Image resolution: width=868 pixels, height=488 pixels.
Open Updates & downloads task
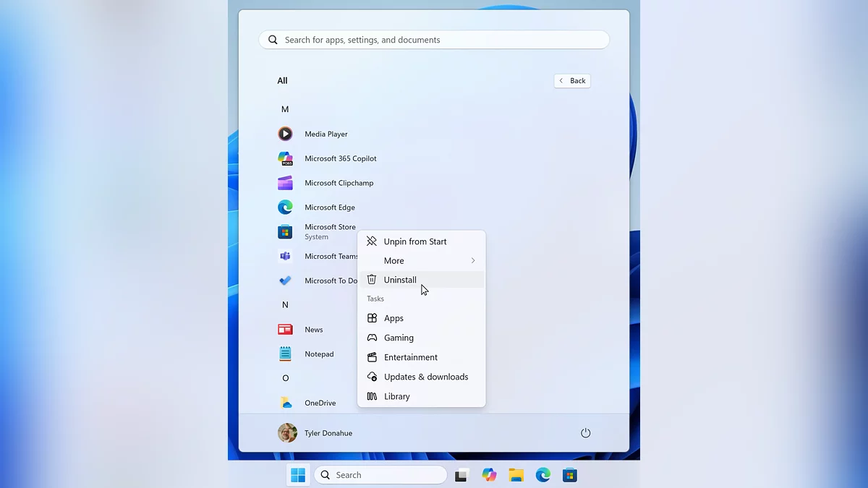[422, 377]
